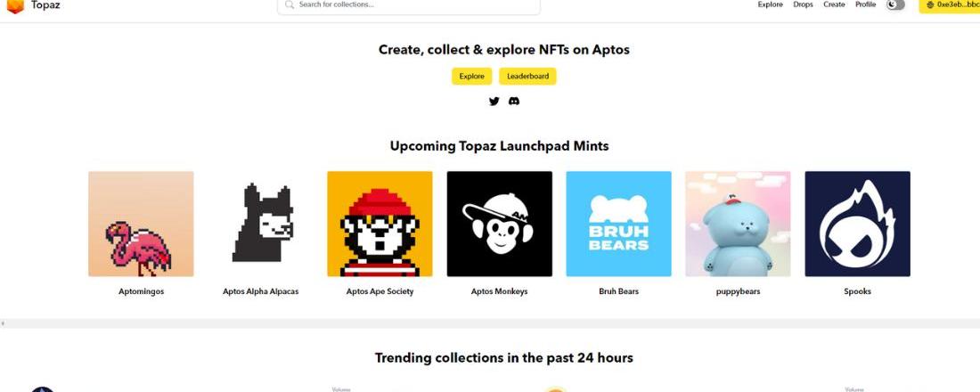Click the Topaz logo icon
This screenshot has height=392, width=980.
[15, 5]
